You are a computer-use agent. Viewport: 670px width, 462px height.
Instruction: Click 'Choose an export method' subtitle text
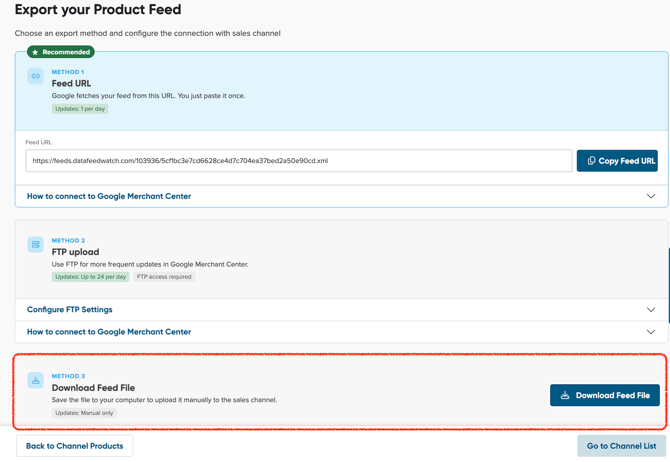click(147, 33)
